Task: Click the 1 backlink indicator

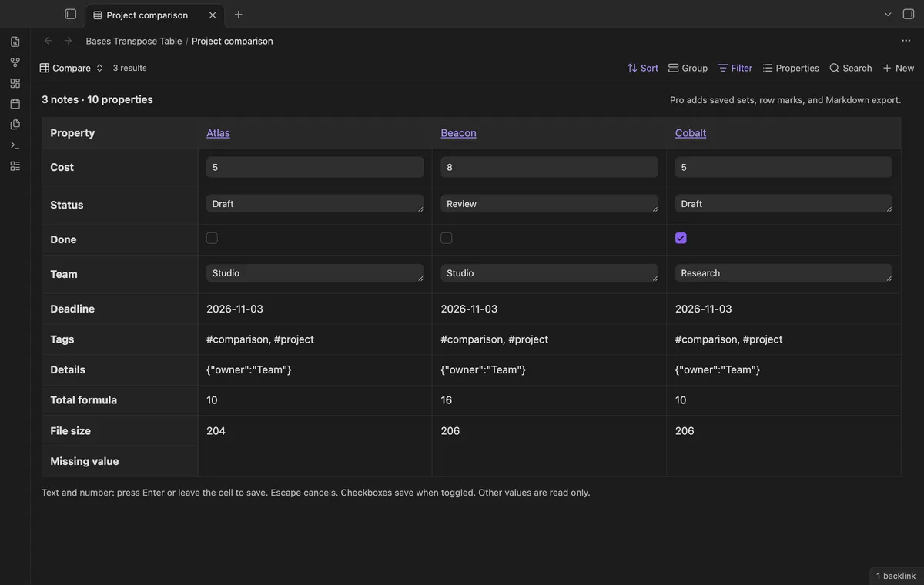Action: pyautogui.click(x=896, y=576)
